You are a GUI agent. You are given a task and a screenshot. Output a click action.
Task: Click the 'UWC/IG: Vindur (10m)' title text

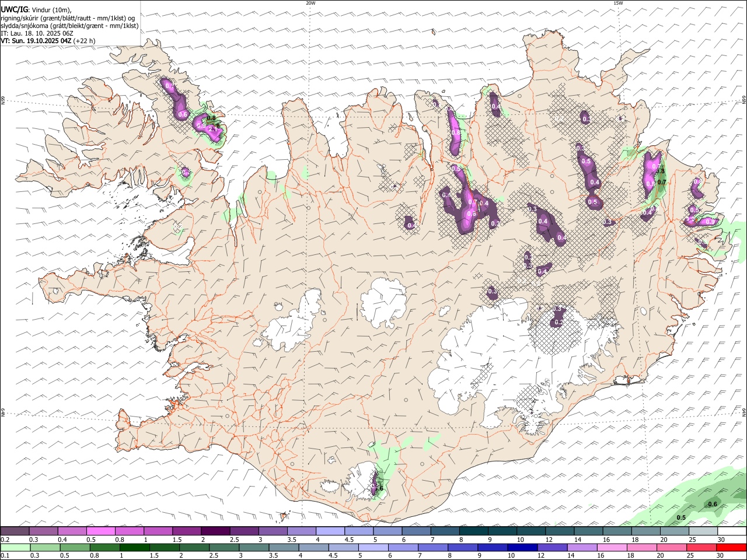click(36, 10)
